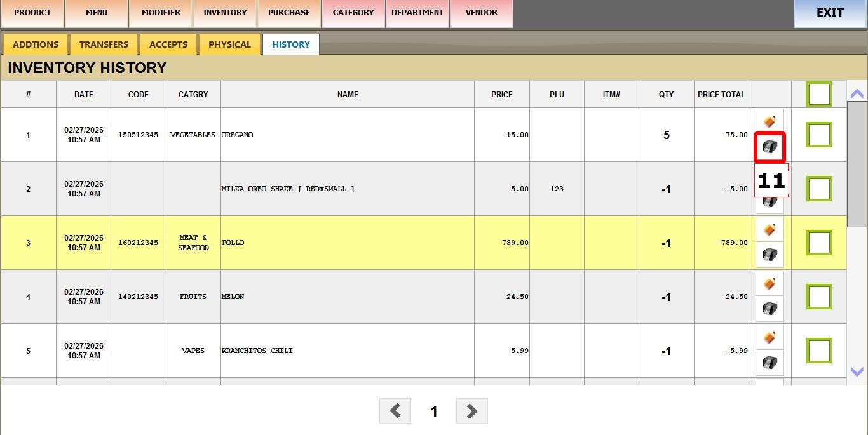Go to the previous page arrow
This screenshot has width=868, height=435.
[x=395, y=411]
